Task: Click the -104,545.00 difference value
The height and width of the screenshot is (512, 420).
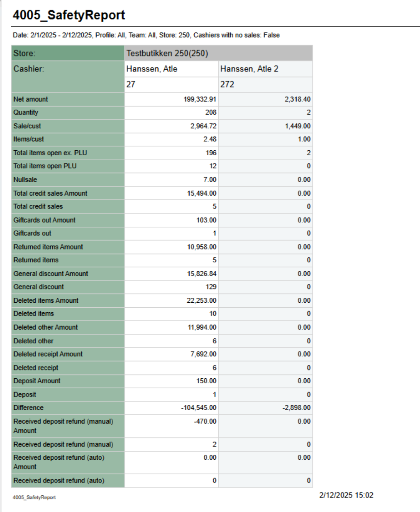Action: click(198, 408)
